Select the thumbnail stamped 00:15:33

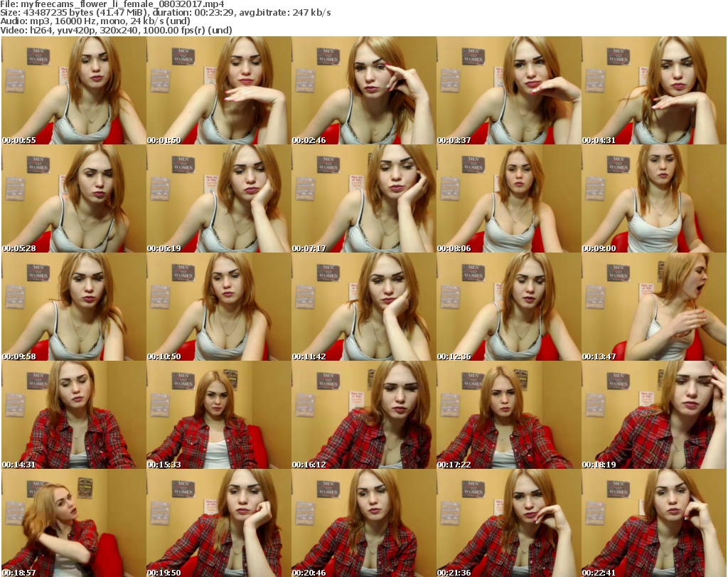(x=219, y=415)
